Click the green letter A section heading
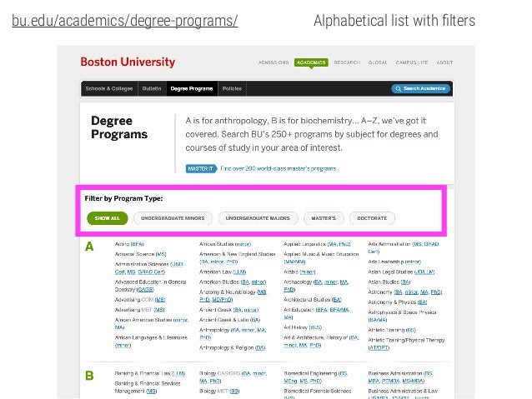The width and height of the screenshot is (532, 399). [x=89, y=247]
